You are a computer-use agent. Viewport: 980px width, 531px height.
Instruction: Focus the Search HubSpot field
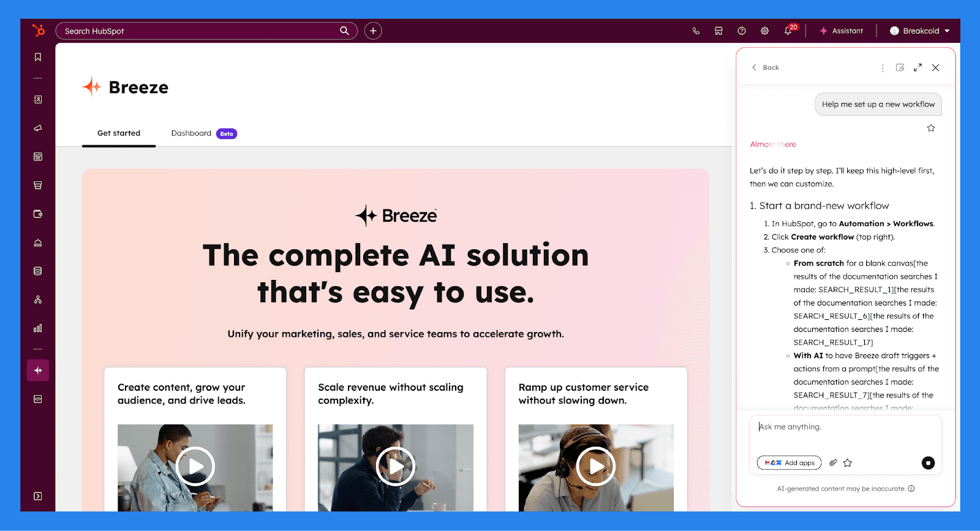[206, 31]
